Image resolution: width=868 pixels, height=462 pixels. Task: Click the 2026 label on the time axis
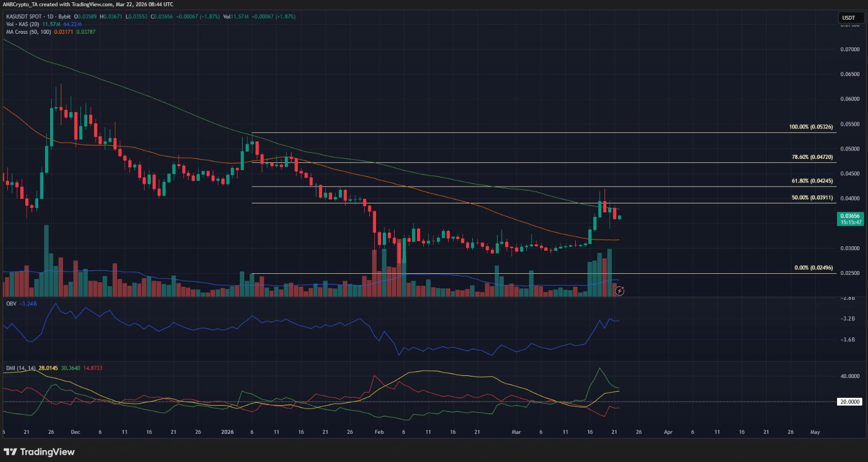click(227, 432)
